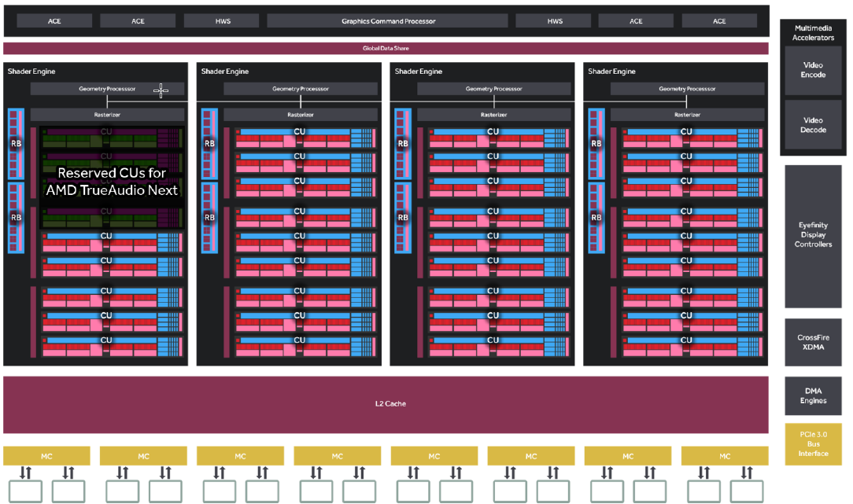
Task: Select the Eyefinity Display Controllers block
Action: [813, 235]
